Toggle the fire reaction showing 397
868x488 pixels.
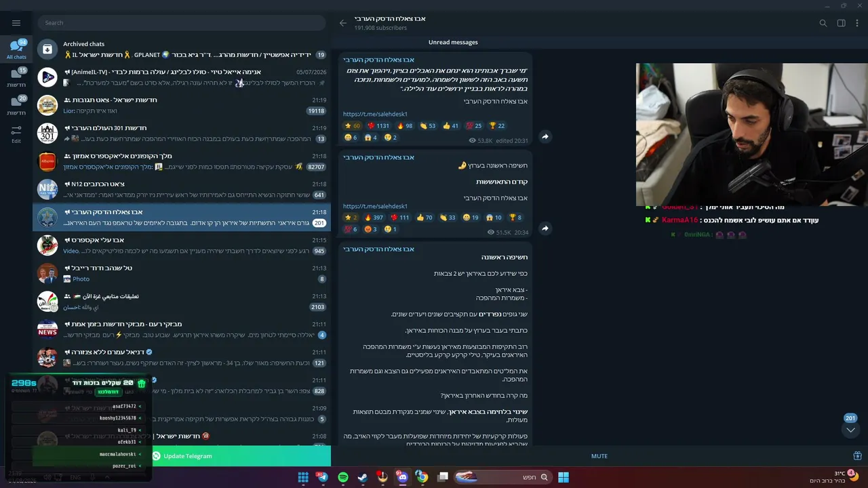[x=374, y=218]
